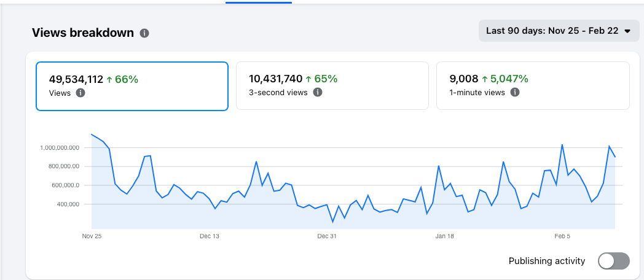This screenshot has width=644, height=280.
Task: Show info tooltip icon for 1-minute views
Action: click(515, 92)
